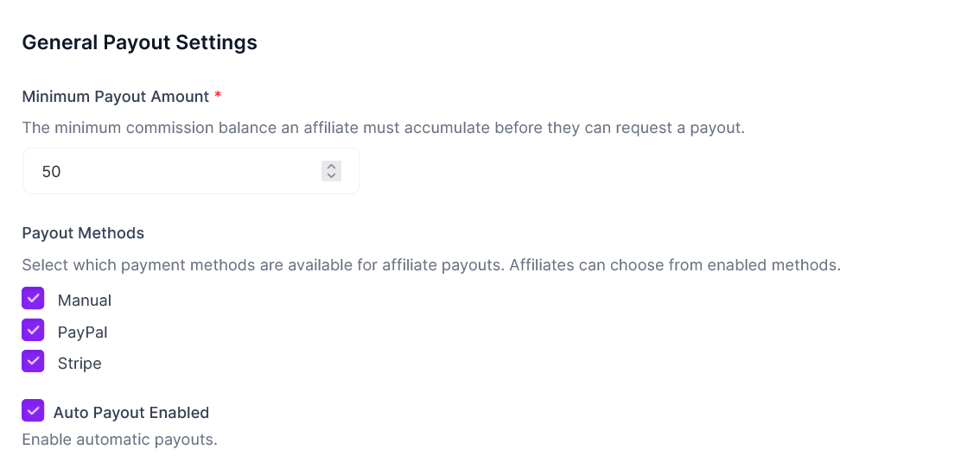Click the 'Enable automatic payouts.' help text
The image size is (980, 475).
tap(119, 440)
